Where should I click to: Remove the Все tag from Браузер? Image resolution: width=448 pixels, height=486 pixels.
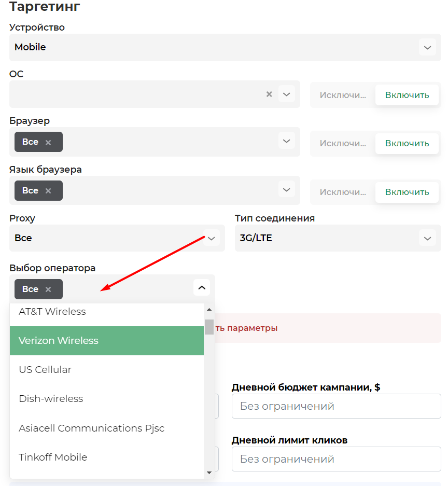coord(48,142)
